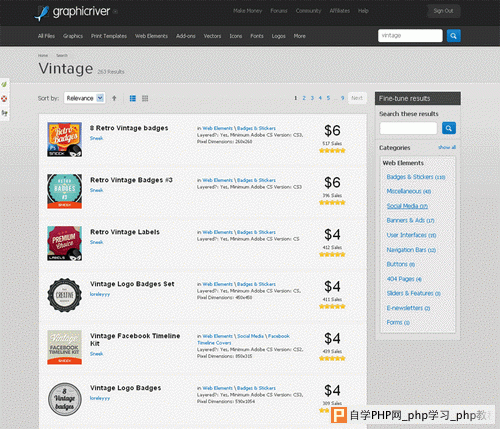Screen dimensions: 500x429
Task: Open the 8 Vintage badges thumbnail in last row
Action: tap(64, 399)
